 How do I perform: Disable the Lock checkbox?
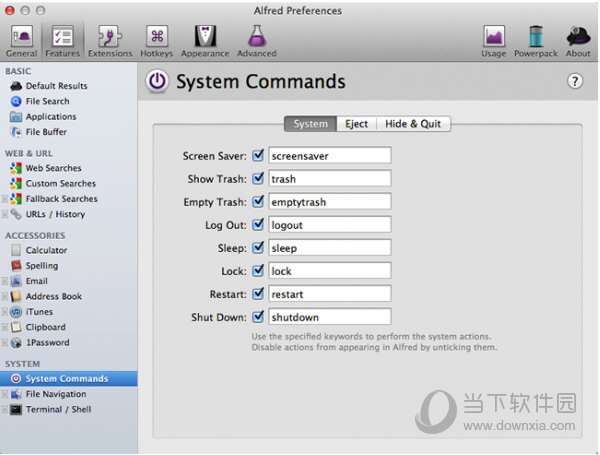(x=258, y=271)
